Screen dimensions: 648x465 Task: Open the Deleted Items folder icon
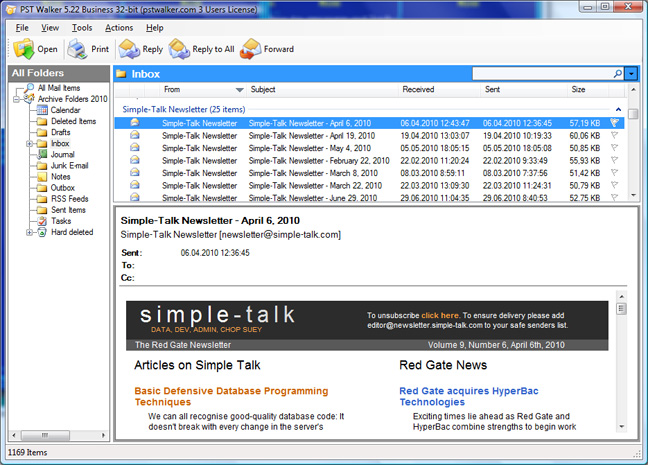coord(42,121)
